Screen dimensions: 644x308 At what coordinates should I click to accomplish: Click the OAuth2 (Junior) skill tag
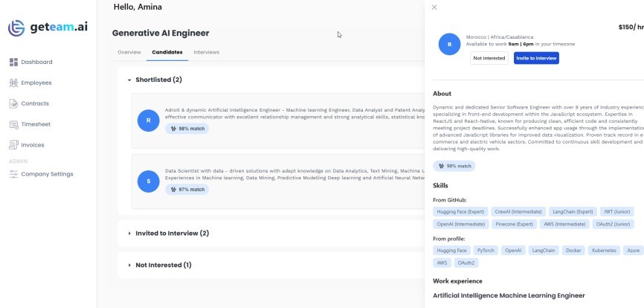click(613, 224)
